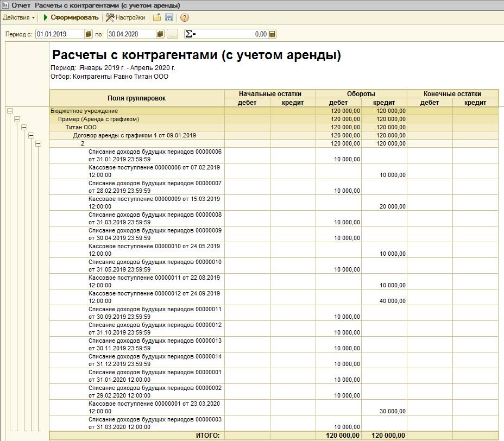Select Списание доходов будущих периодов 00000012 row
The image size is (504, 441).
click(x=274, y=329)
